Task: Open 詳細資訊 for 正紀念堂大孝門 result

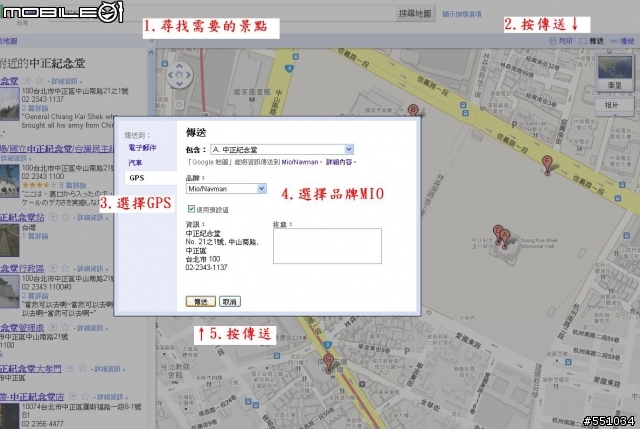Action: [x=107, y=369]
